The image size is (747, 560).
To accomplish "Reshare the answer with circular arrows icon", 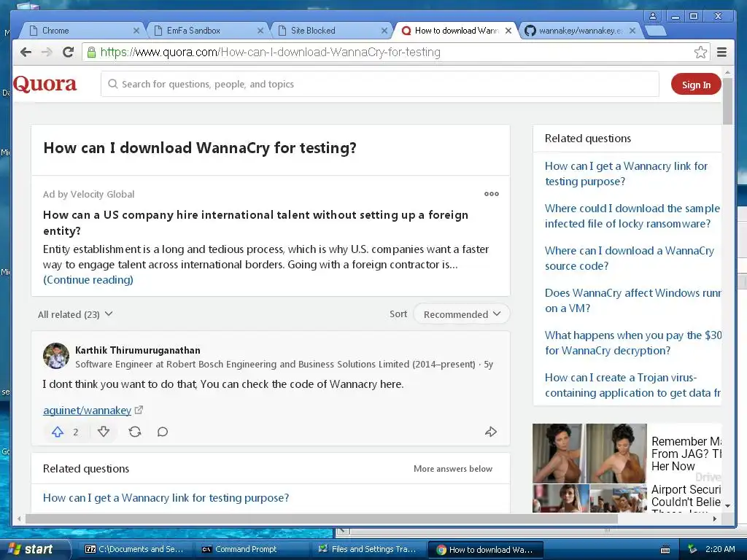I will (x=135, y=432).
